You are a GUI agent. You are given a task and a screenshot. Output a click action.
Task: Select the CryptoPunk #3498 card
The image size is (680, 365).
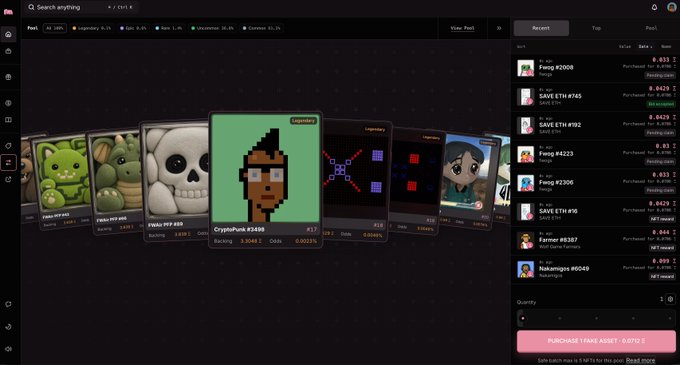(265, 180)
